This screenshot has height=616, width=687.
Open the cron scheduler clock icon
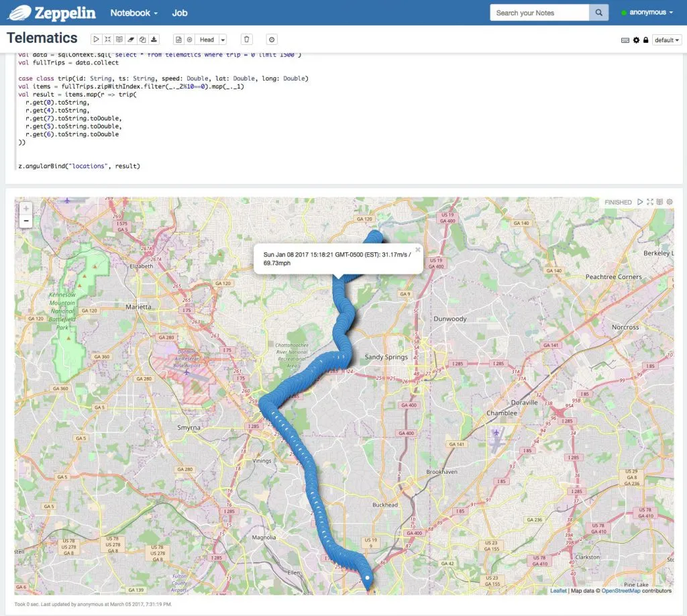click(x=272, y=40)
